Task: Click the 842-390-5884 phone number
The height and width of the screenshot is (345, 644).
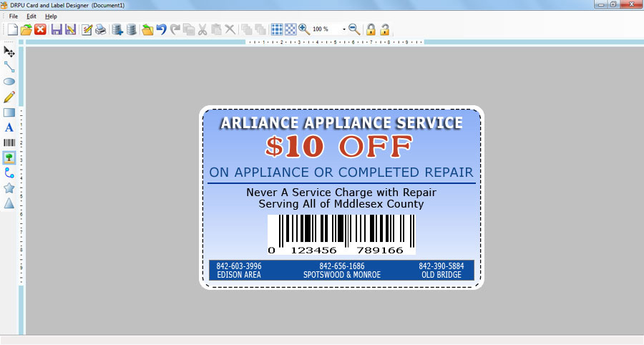Action: pos(441,266)
